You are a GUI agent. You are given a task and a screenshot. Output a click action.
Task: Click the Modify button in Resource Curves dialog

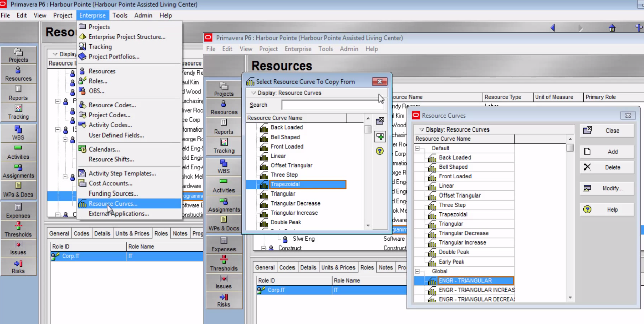[x=607, y=187]
